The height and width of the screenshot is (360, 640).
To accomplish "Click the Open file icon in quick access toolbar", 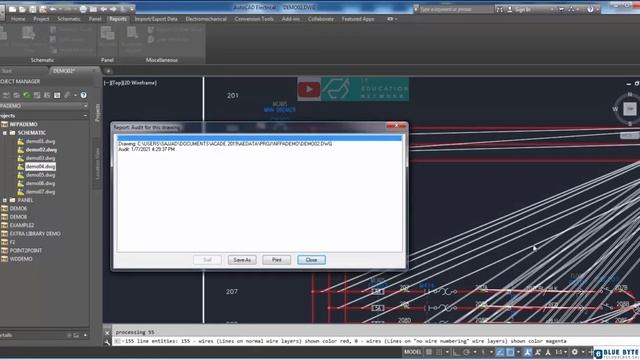I will coord(22,9).
